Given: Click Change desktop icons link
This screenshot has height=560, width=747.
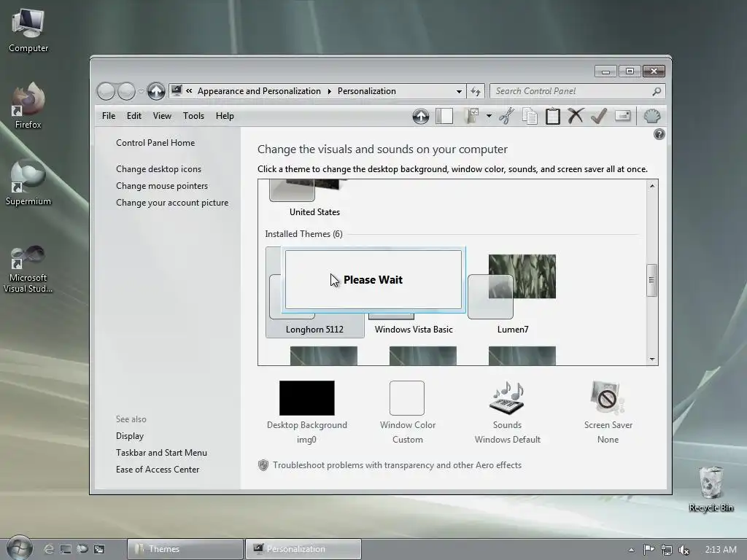Looking at the screenshot, I should (158, 169).
